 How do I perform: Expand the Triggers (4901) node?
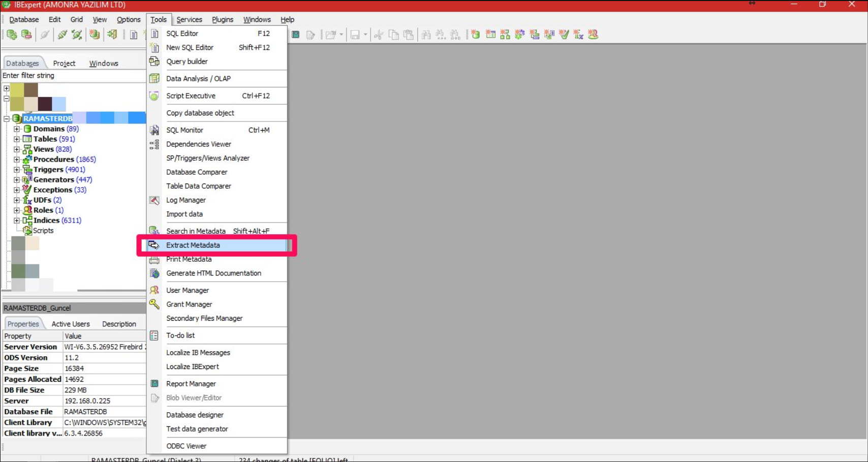pos(17,170)
